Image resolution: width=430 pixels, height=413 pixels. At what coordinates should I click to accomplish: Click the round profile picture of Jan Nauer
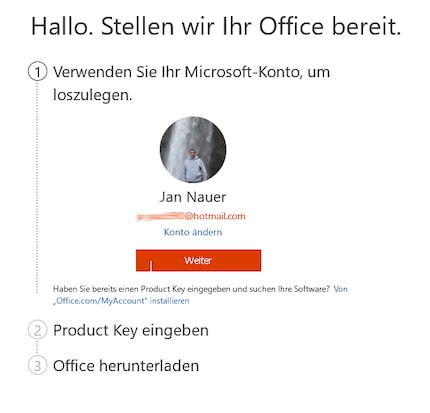(x=193, y=149)
